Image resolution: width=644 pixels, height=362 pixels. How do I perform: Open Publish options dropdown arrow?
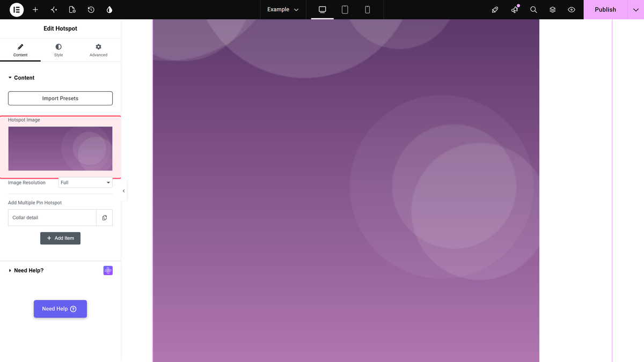(636, 10)
